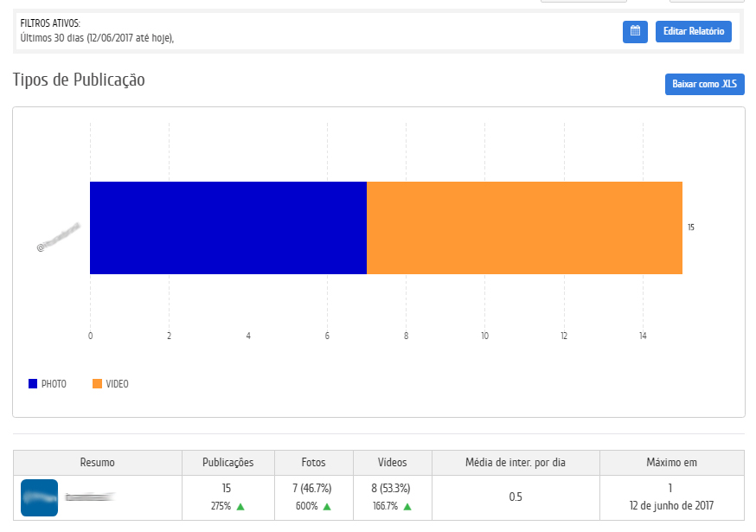The image size is (756, 532).
Task: Open the calendar date picker
Action: (635, 32)
